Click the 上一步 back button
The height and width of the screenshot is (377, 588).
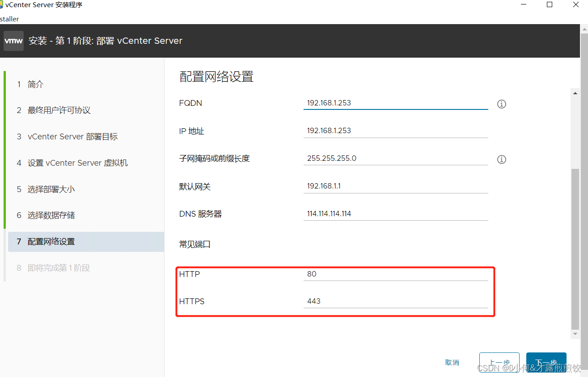[x=499, y=363]
